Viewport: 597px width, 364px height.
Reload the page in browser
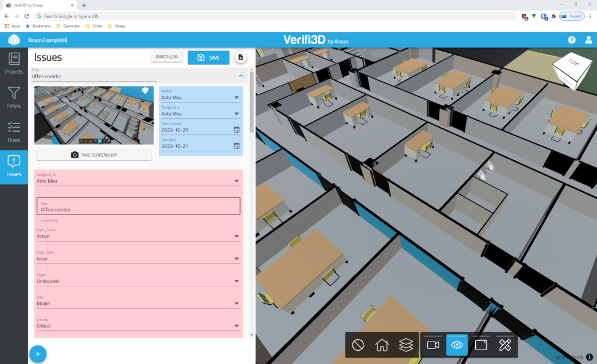[x=27, y=16]
